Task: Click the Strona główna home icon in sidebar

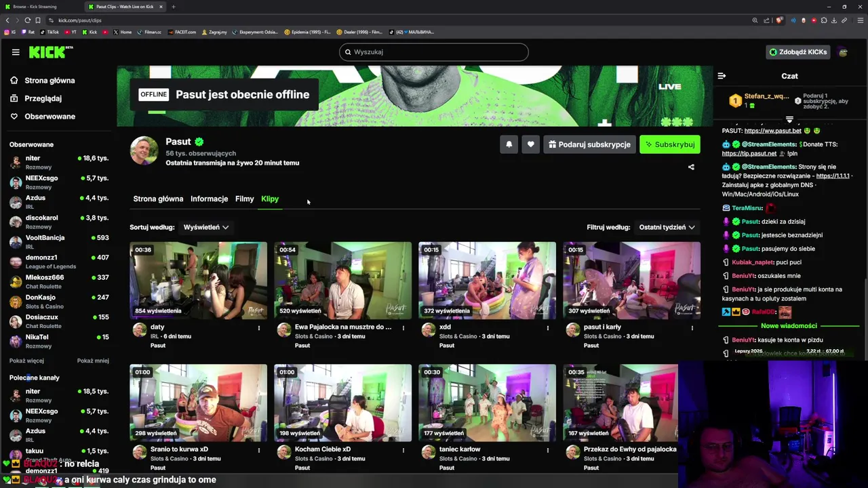Action: point(14,80)
